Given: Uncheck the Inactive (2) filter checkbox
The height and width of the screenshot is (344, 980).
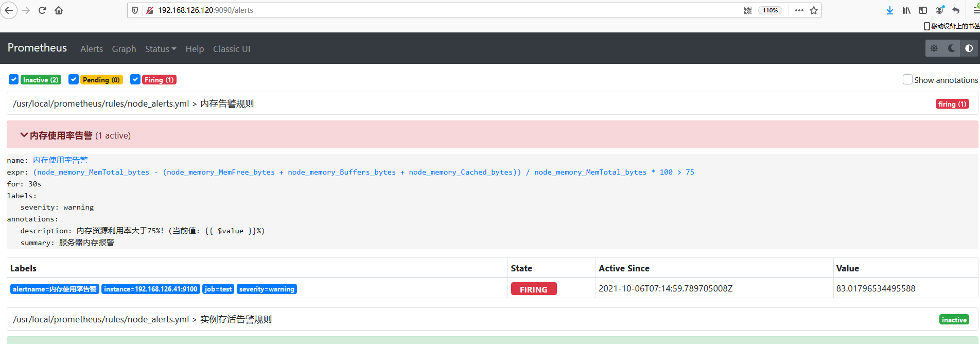Looking at the screenshot, I should click(14, 79).
